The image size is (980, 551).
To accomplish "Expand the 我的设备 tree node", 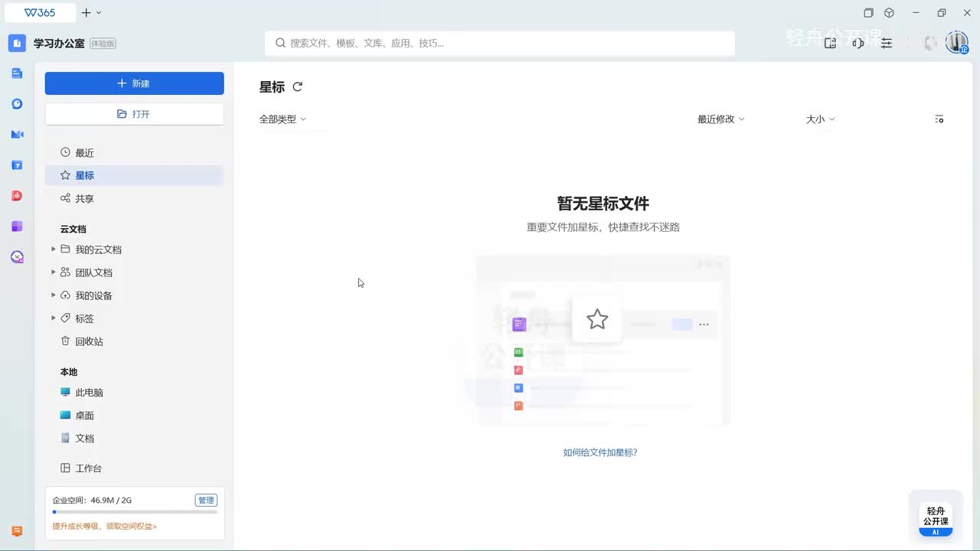I will [x=53, y=295].
